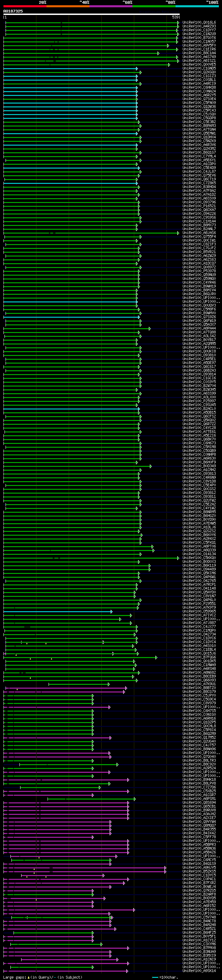
Task: Click label UniRef100_C7YML4
Action: point(199,156)
